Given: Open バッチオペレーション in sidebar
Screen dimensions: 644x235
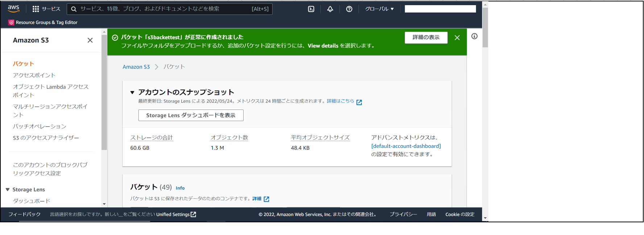Looking at the screenshot, I should click(x=40, y=127).
